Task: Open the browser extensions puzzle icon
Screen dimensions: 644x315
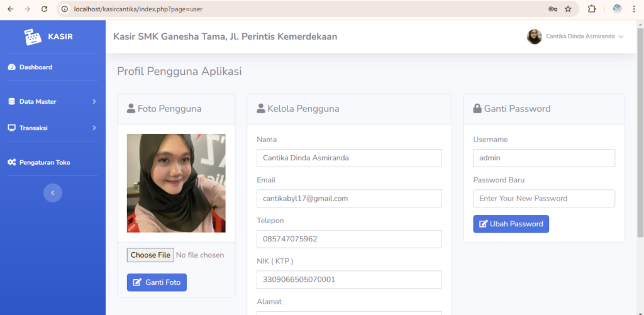Action: pos(591,9)
